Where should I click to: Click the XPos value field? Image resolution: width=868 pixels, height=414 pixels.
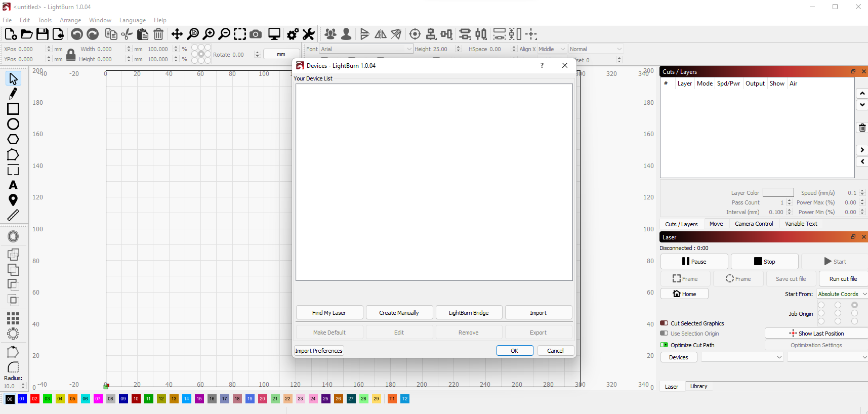pyautogui.click(x=30, y=49)
